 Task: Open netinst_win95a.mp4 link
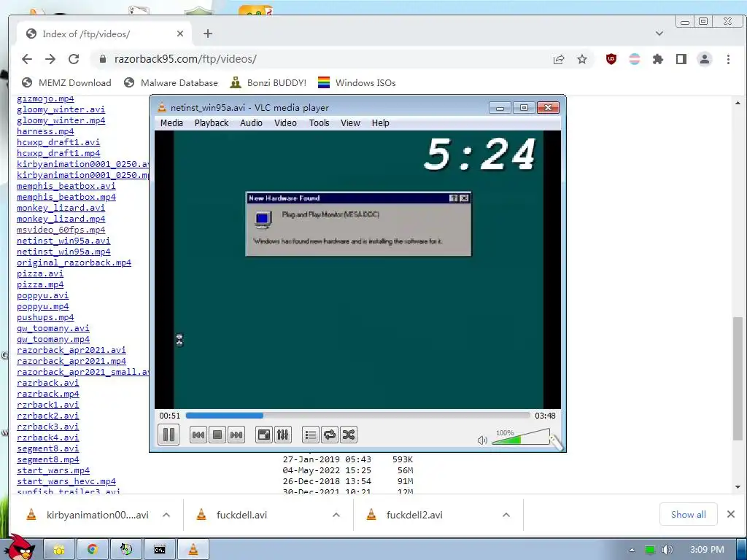(63, 252)
